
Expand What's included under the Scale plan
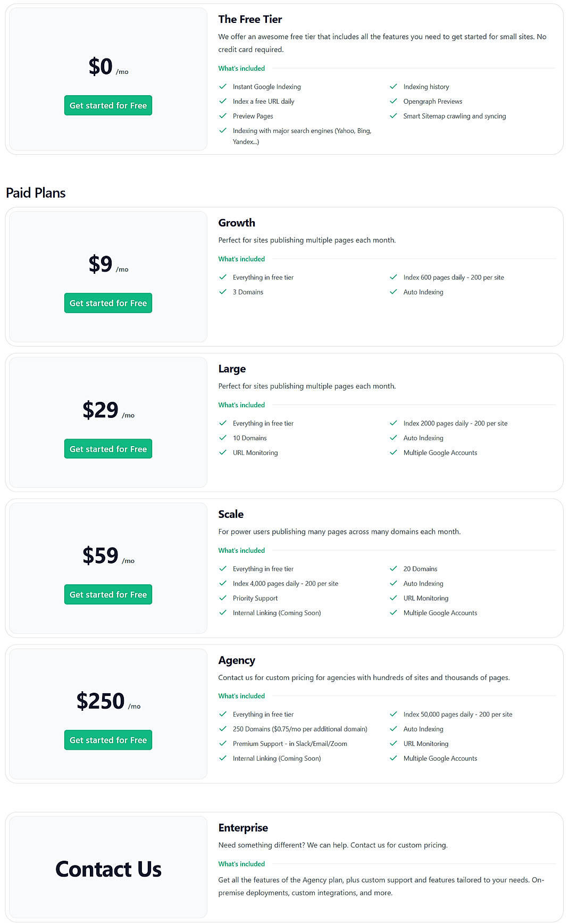[x=241, y=550]
